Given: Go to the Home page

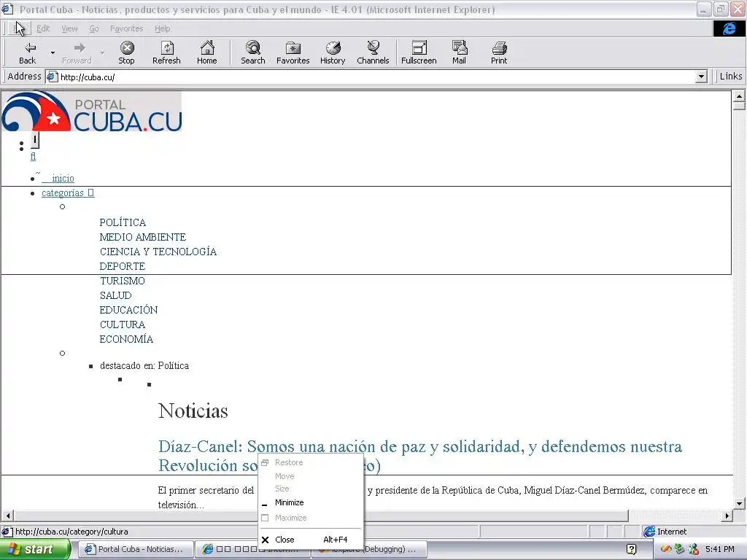Looking at the screenshot, I should (206, 52).
